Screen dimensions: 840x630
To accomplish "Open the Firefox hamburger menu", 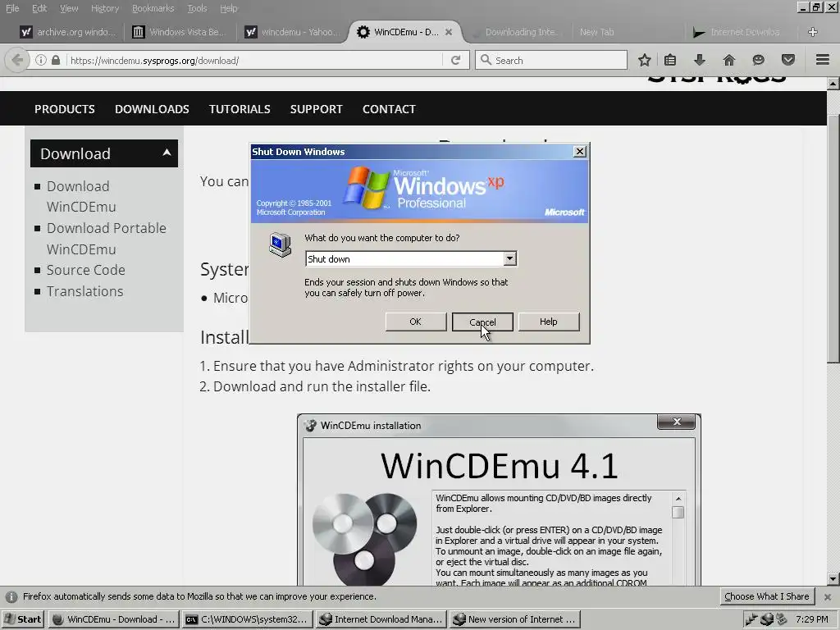I will [822, 60].
